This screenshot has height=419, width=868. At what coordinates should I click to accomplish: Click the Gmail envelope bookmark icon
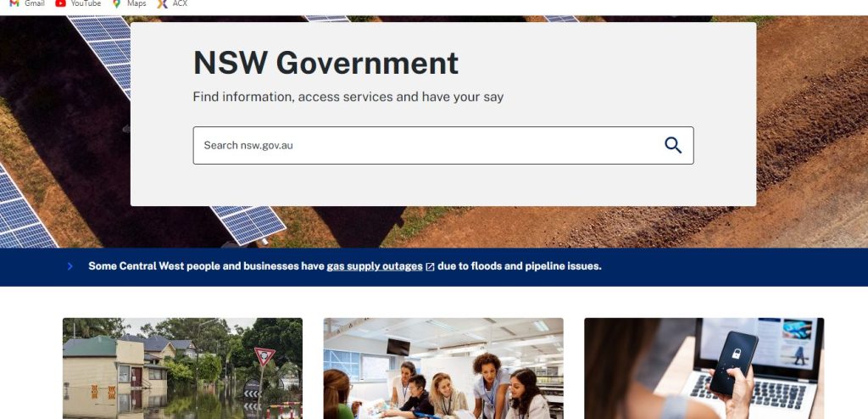[14, 3]
